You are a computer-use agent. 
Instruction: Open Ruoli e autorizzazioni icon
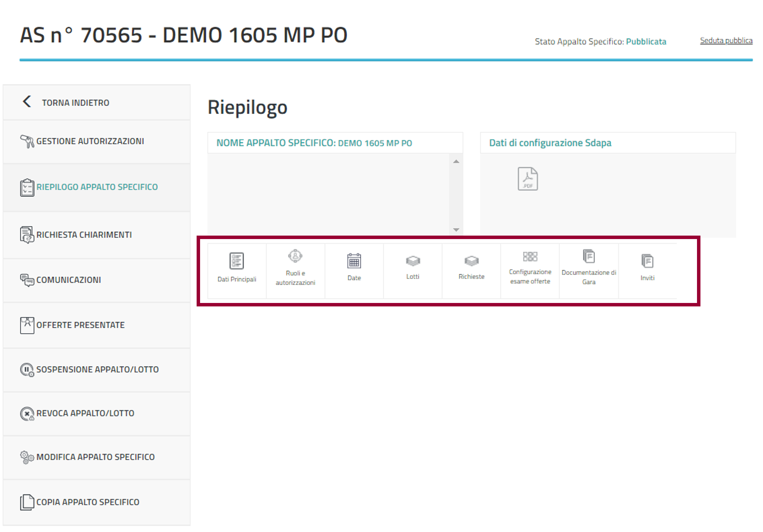tap(295, 256)
